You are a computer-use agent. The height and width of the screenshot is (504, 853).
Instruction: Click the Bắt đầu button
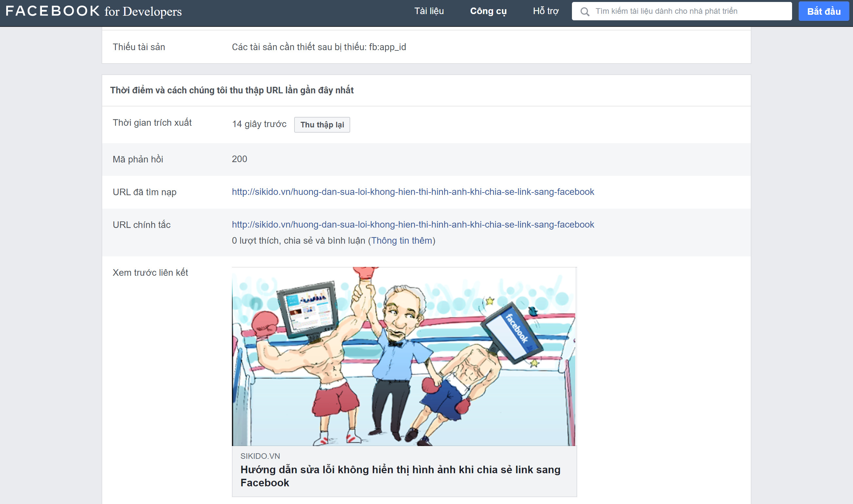click(824, 11)
